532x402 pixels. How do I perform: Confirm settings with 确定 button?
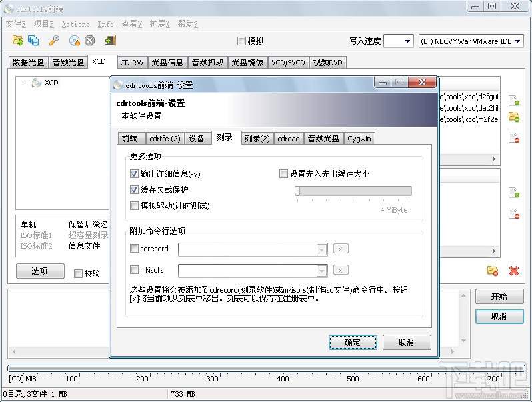click(353, 342)
